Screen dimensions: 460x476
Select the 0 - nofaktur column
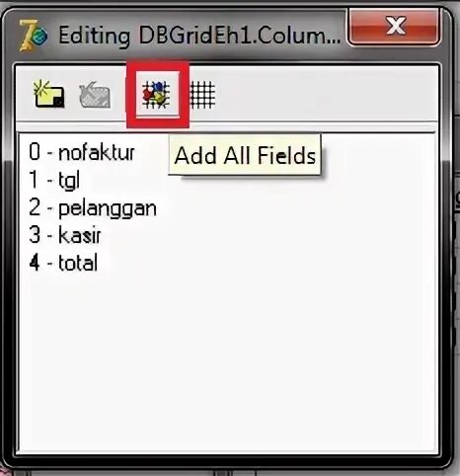pyautogui.click(x=82, y=152)
